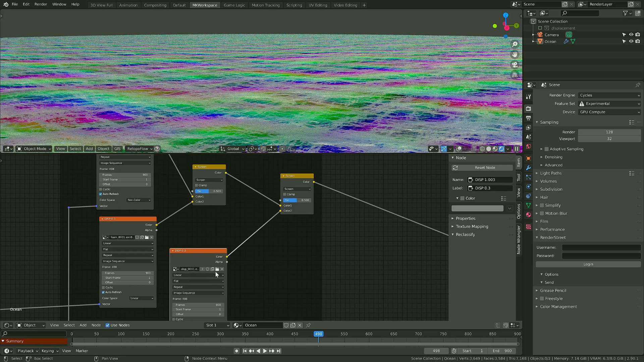Switch to the Compositing workspace tab
The image size is (644, 362).
click(155, 5)
